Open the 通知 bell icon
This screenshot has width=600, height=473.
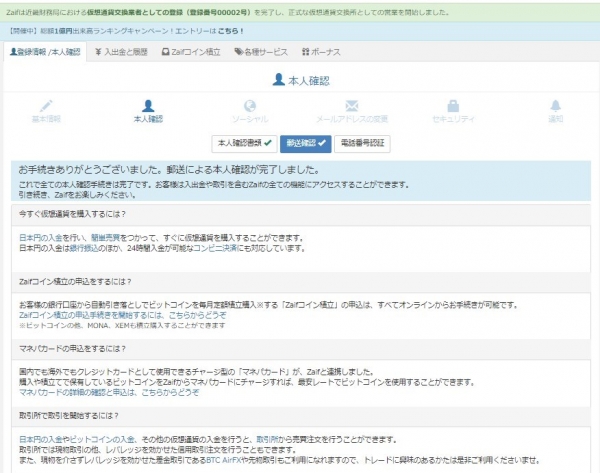556,106
